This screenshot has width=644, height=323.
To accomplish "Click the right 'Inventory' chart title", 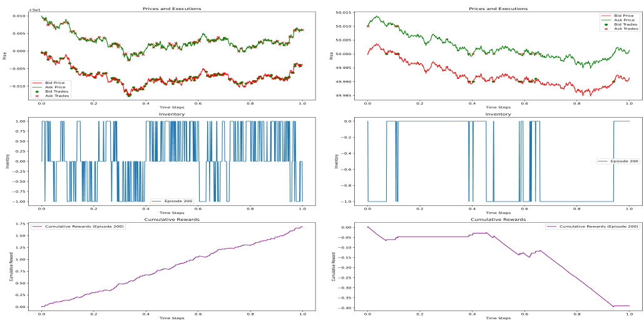I will pyautogui.click(x=498, y=114).
